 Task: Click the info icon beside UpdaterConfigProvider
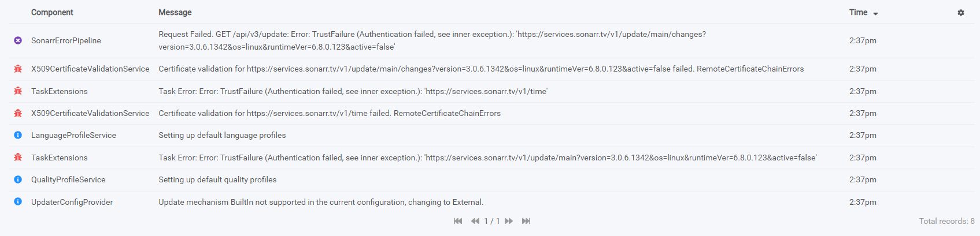click(18, 202)
